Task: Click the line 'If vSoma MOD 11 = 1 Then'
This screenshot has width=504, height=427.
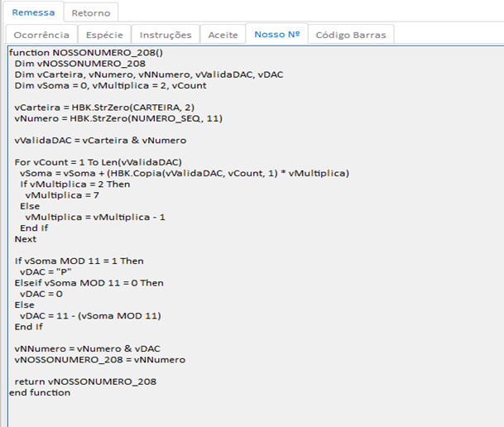Action: pyautogui.click(x=79, y=261)
